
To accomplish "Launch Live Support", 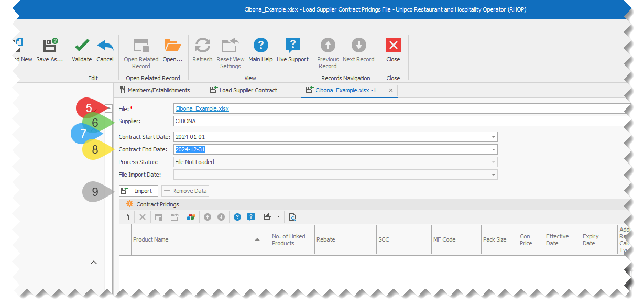I will [x=292, y=45].
